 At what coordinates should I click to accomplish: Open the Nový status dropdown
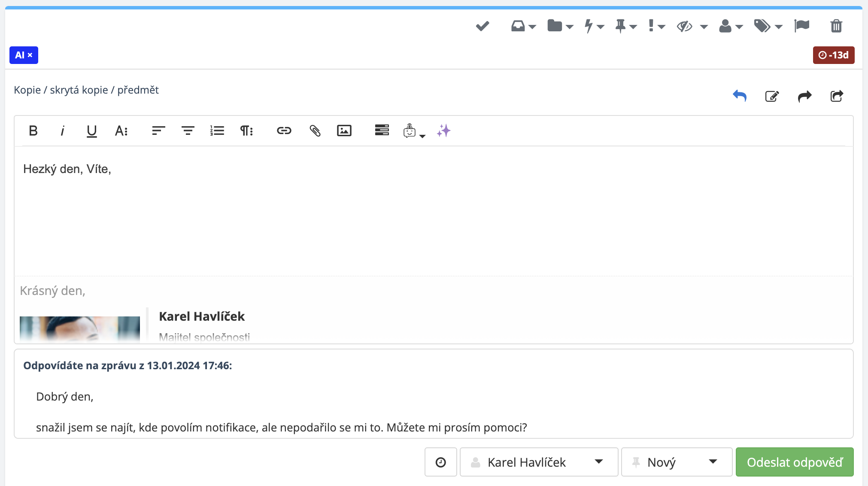tap(676, 462)
